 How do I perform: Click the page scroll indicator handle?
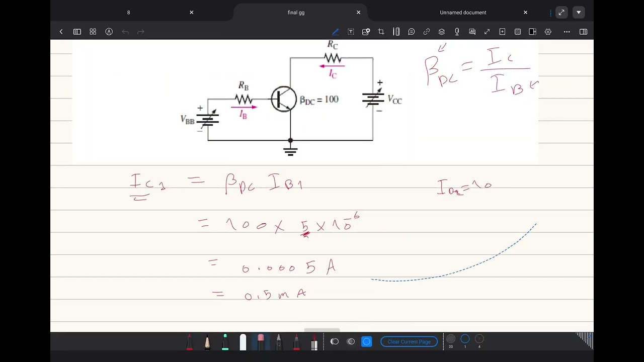(322, 330)
